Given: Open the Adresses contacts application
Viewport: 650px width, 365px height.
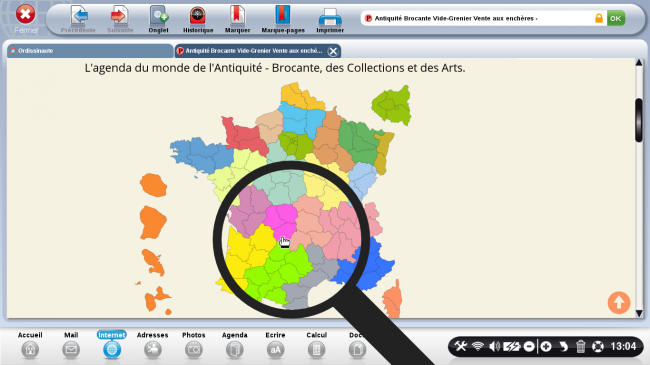Looking at the screenshot, I should click(153, 345).
